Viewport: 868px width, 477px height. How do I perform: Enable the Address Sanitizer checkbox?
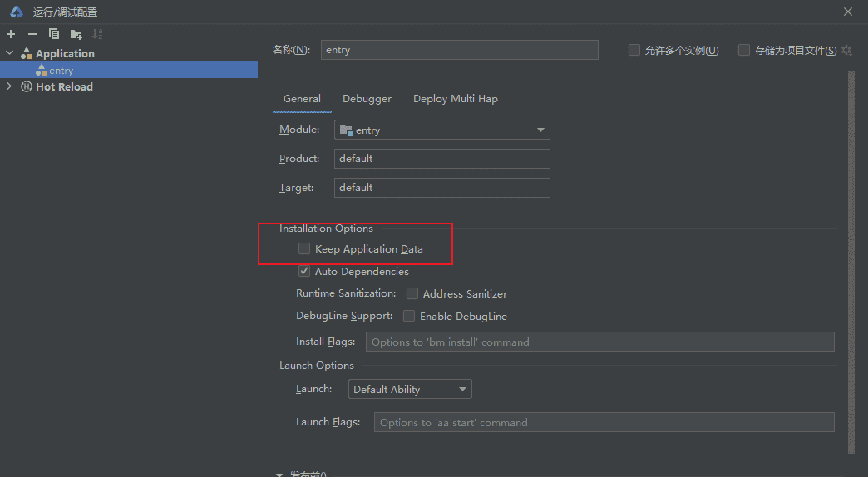(412, 293)
